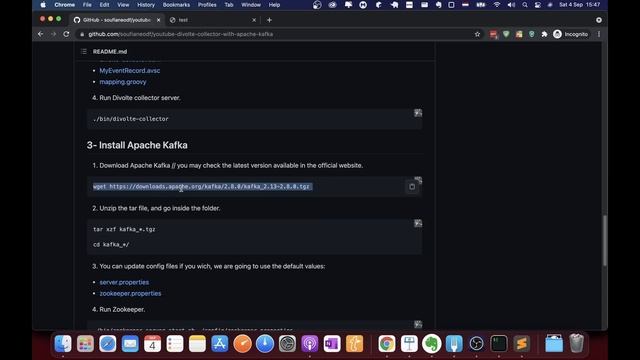Click the address bar URL field
Image resolution: width=640 pixels, height=360 pixels.
278,34
